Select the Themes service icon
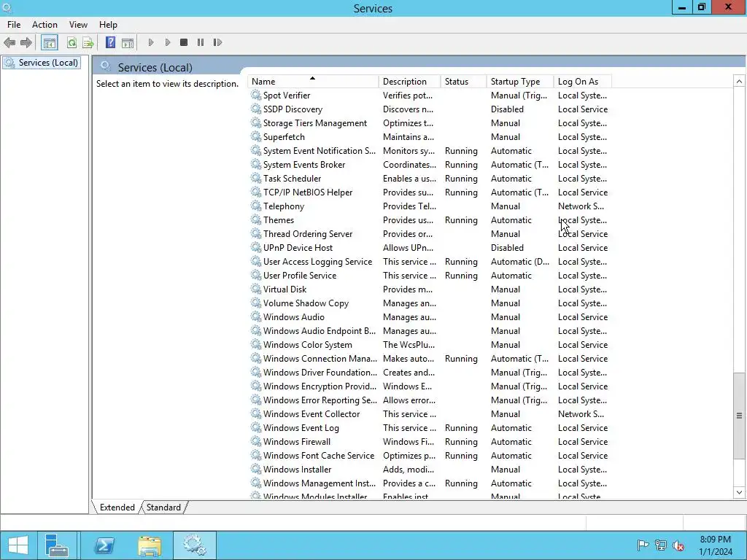747x560 pixels. 256,220
